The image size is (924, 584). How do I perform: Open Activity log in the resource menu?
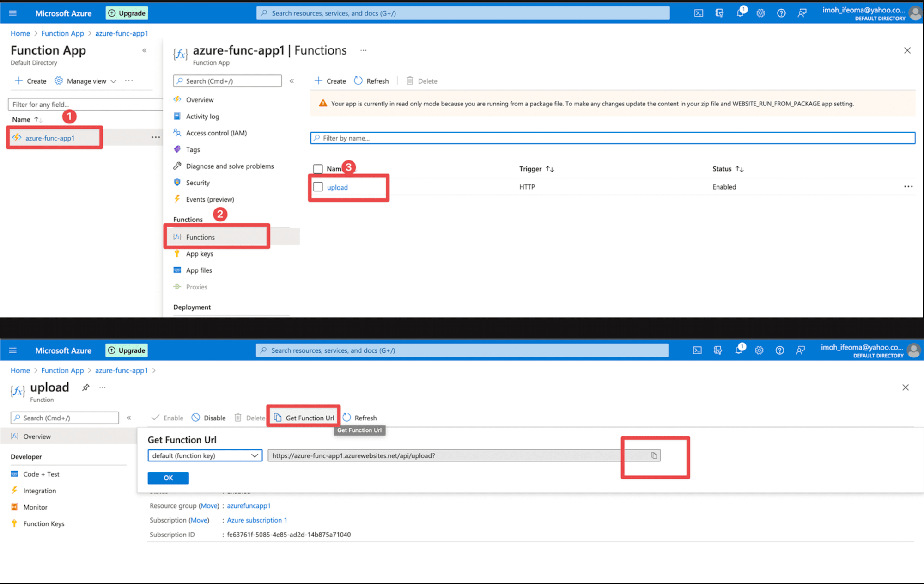202,116
